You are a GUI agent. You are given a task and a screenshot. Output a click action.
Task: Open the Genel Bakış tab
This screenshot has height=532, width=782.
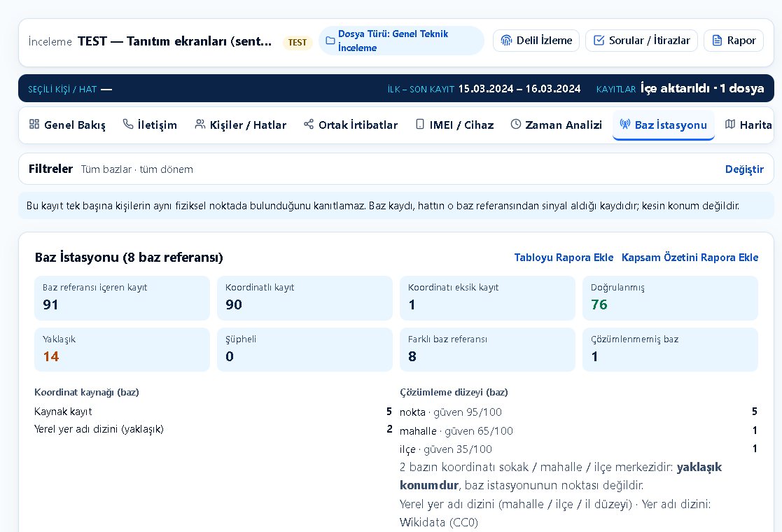point(67,125)
